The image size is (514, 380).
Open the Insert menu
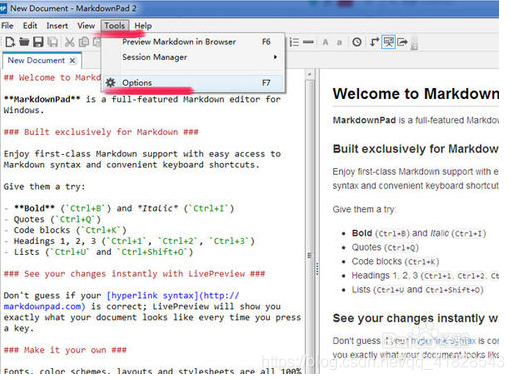(57, 26)
